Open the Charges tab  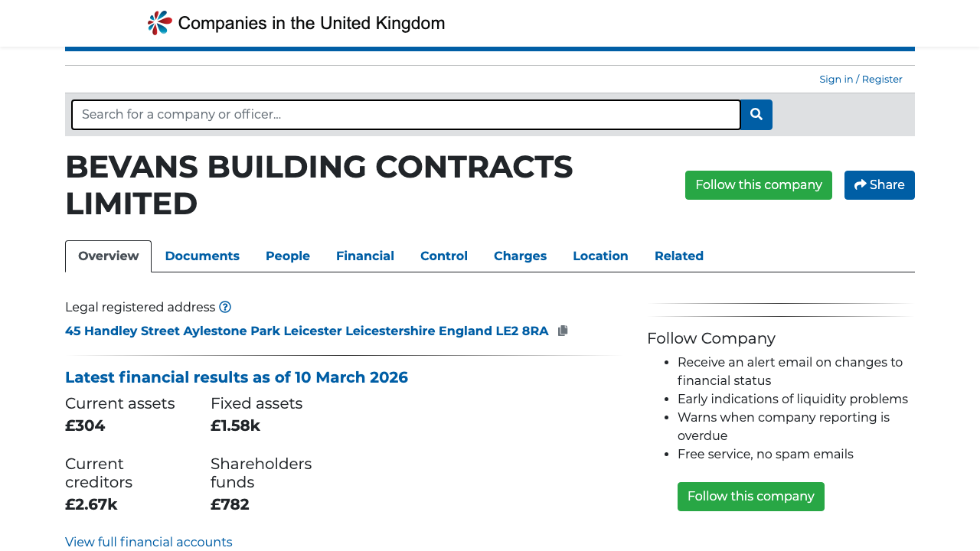pos(520,256)
